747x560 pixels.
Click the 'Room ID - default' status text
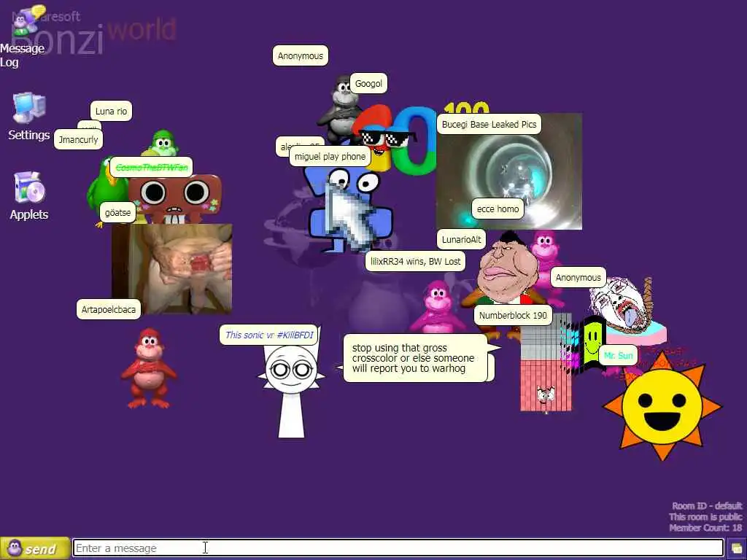(707, 506)
